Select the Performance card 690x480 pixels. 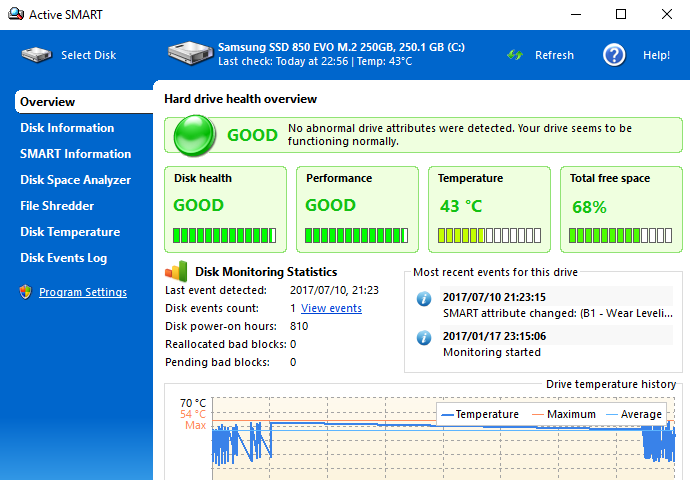357,209
